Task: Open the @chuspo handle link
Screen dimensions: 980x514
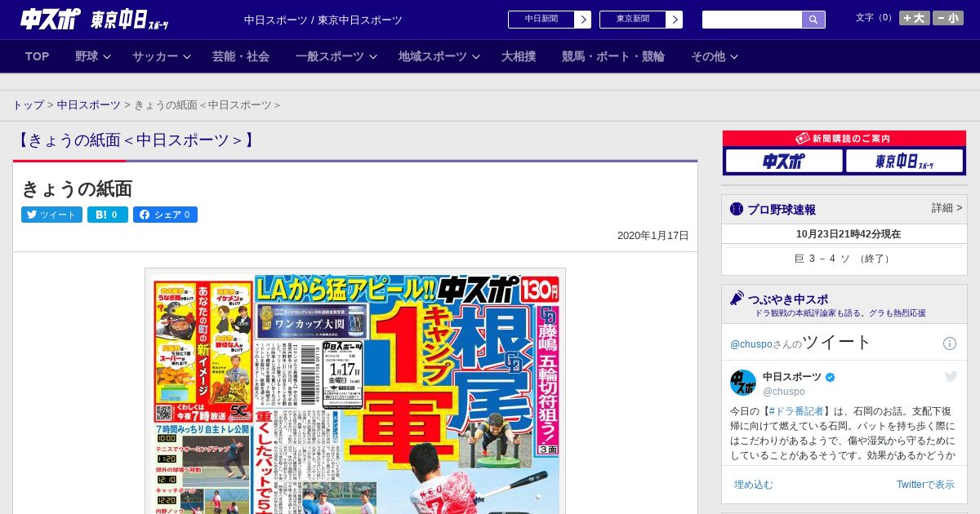Action: (x=784, y=392)
